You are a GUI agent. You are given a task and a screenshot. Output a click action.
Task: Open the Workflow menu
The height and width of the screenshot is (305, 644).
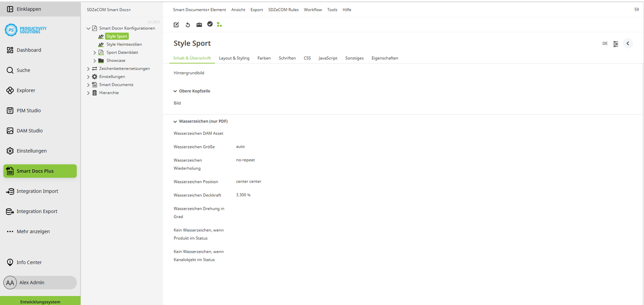[313, 9]
